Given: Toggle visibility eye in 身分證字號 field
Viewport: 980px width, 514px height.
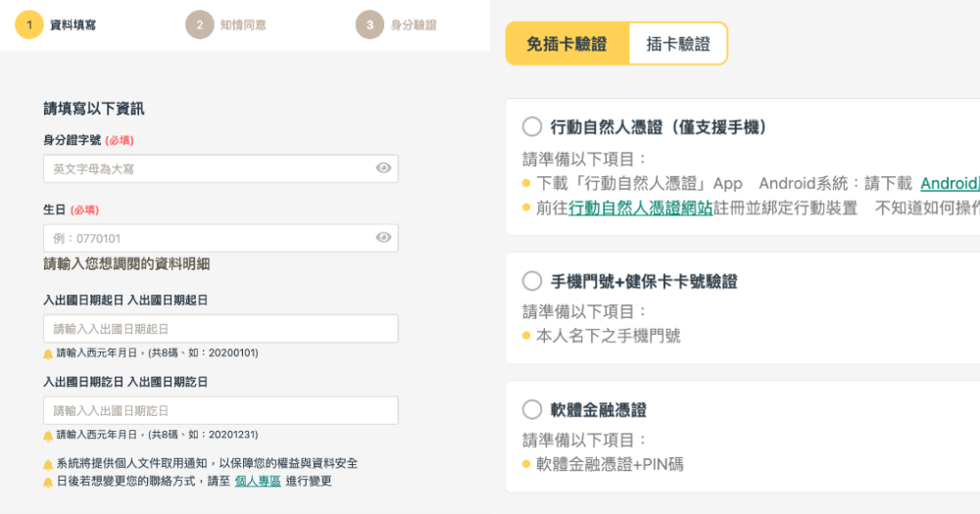Looking at the screenshot, I should click(384, 168).
